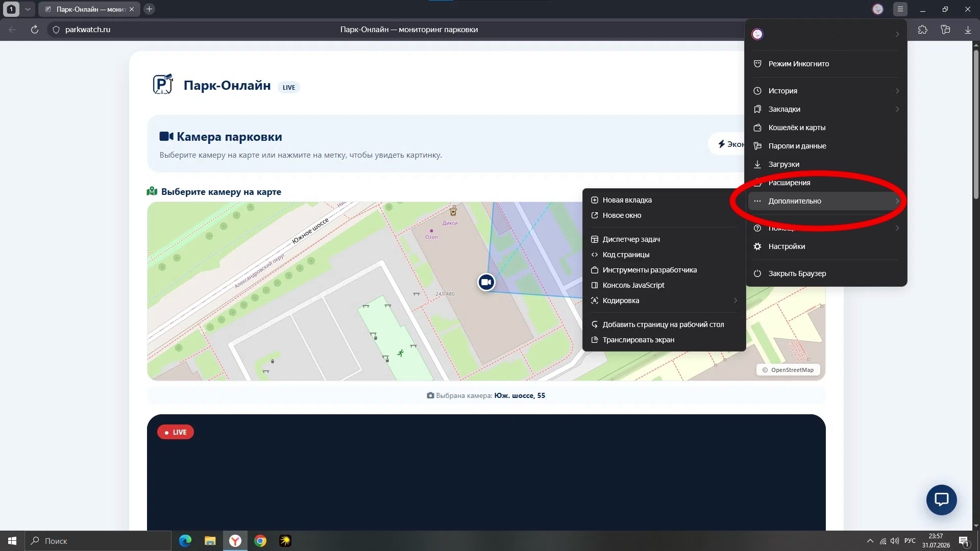Select the Парк-Онлайн browser tab
Viewport: 980px width, 551px height.
(x=89, y=9)
